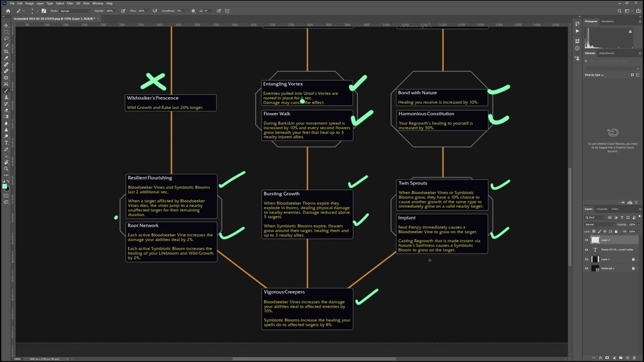Image resolution: width=644 pixels, height=362 pixels.
Task: Toggle lock image pixels brush icon
Action: tap(599, 231)
